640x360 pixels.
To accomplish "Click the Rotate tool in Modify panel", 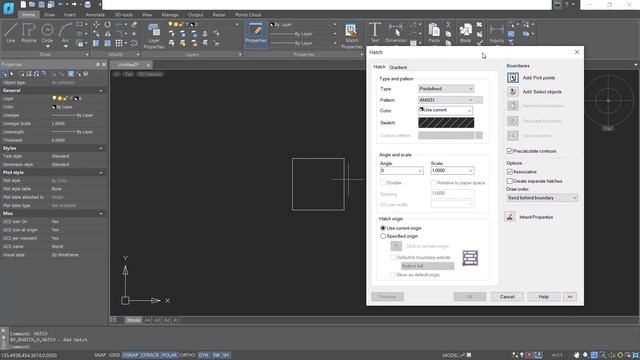I will click(107, 24).
